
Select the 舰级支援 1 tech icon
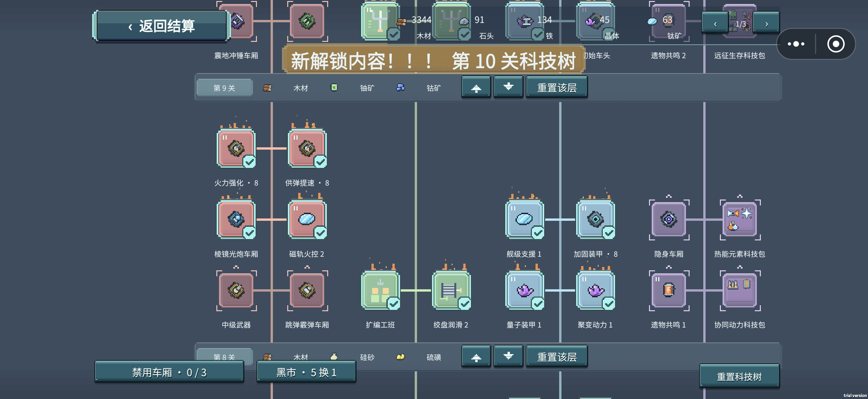click(524, 219)
